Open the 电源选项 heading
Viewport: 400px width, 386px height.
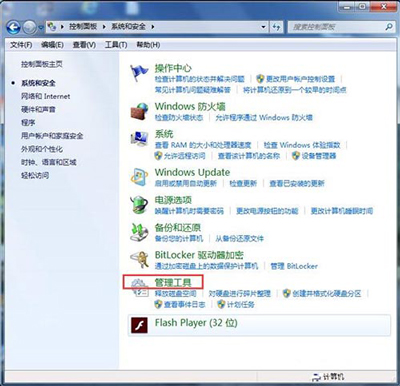click(x=173, y=200)
